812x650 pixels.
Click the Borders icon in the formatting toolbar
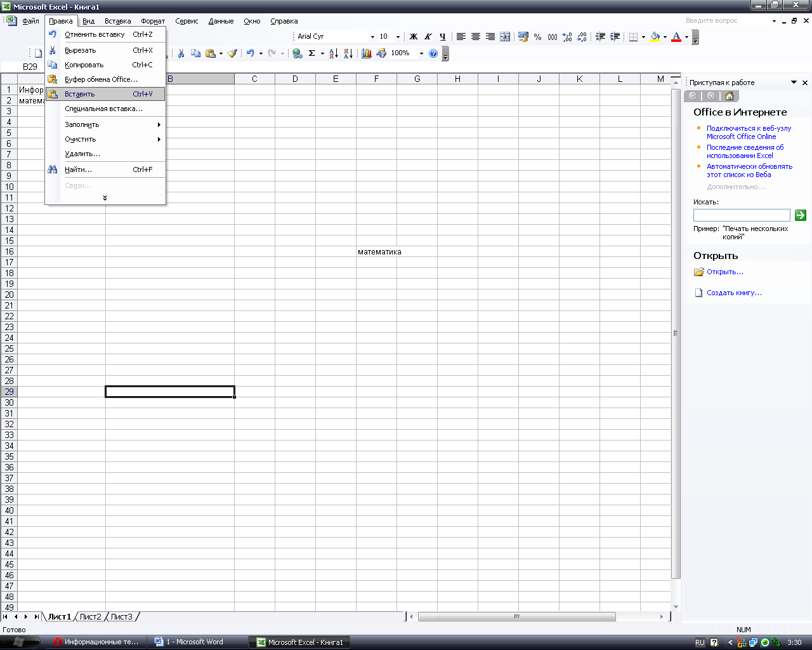coord(633,37)
